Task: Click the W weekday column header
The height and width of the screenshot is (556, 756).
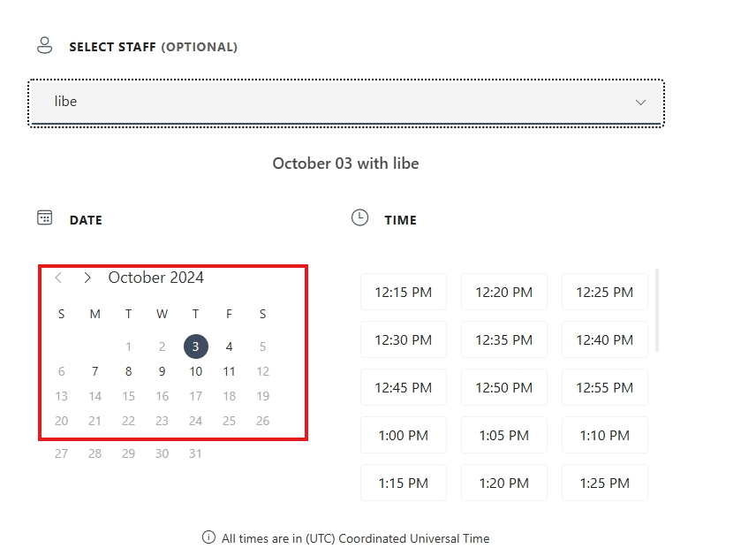Action: click(162, 314)
